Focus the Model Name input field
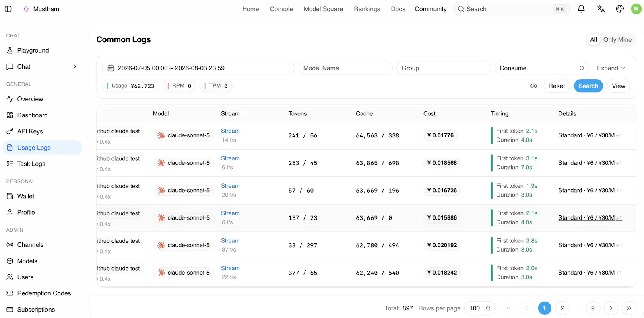 pyautogui.click(x=346, y=68)
